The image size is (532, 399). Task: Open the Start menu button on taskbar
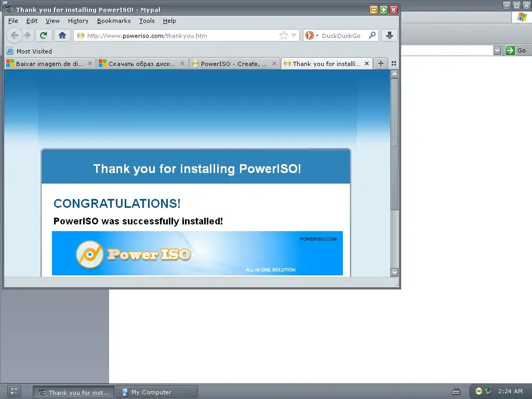[14, 391]
